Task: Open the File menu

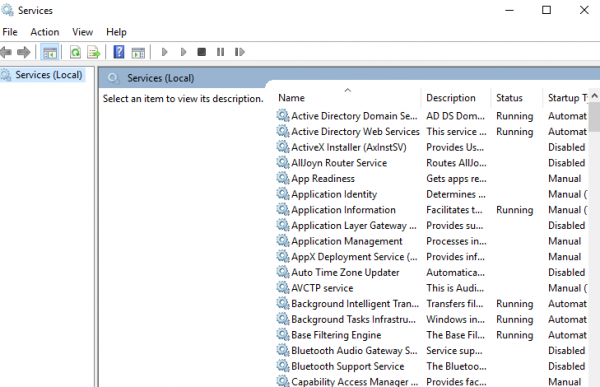Action: point(10,32)
